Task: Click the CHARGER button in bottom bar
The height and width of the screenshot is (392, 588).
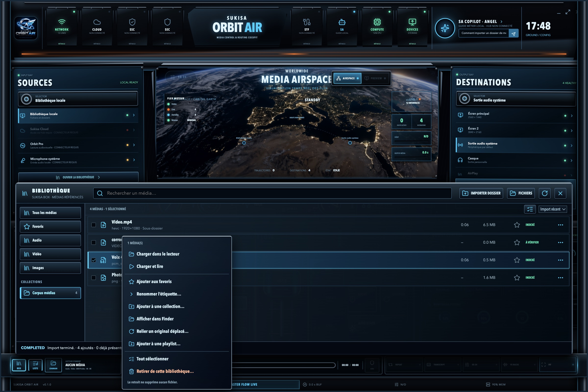Action: click(53, 365)
